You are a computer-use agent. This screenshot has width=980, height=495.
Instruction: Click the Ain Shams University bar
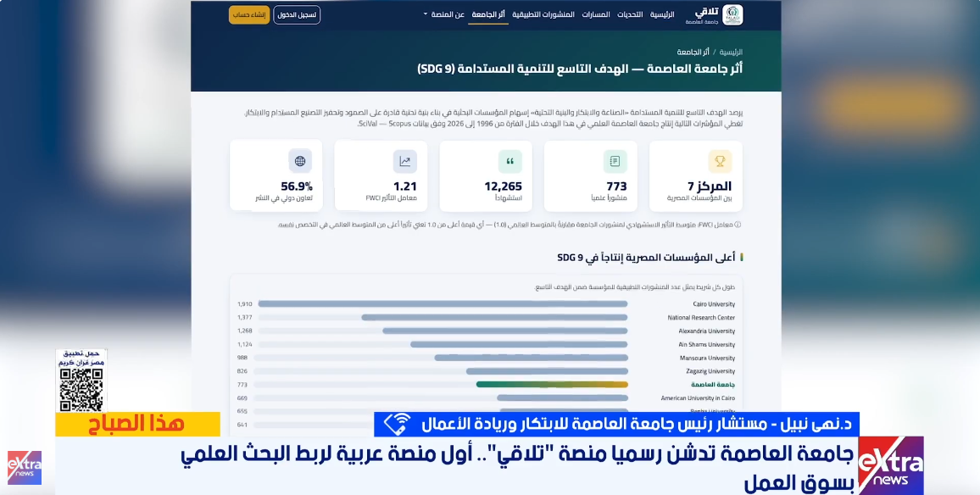point(519,344)
